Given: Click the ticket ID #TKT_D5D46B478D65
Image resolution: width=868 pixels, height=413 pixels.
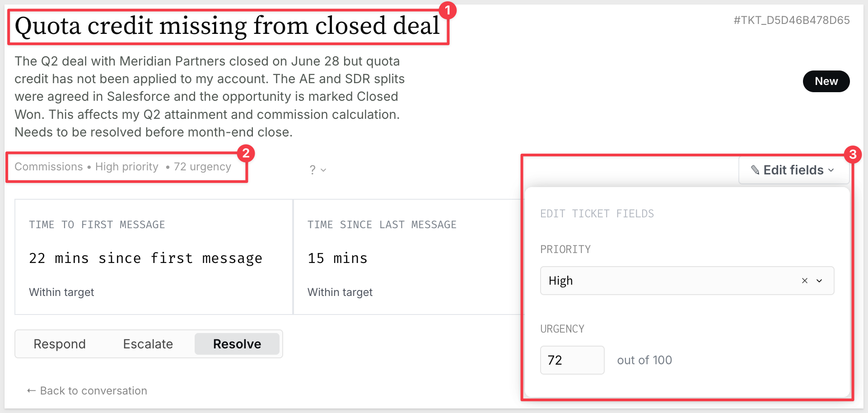Looking at the screenshot, I should click(792, 20).
